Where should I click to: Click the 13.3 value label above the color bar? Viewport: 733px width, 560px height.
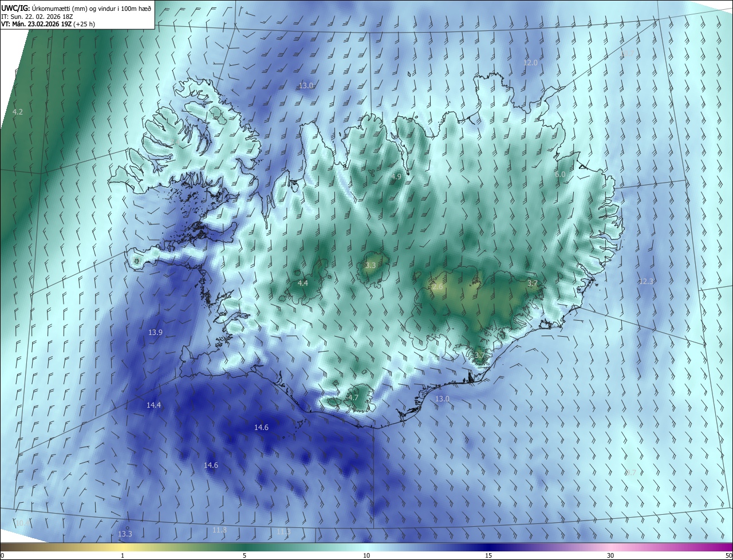pos(125,534)
